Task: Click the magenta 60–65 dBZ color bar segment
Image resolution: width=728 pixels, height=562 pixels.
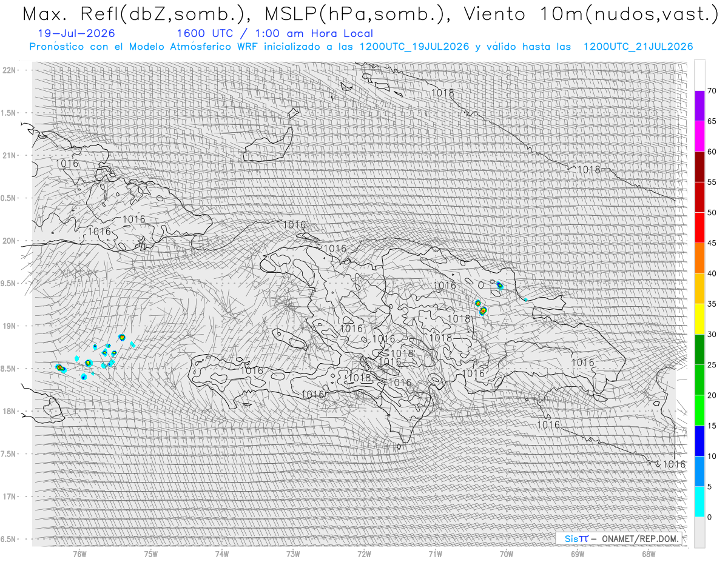Action: click(699, 136)
